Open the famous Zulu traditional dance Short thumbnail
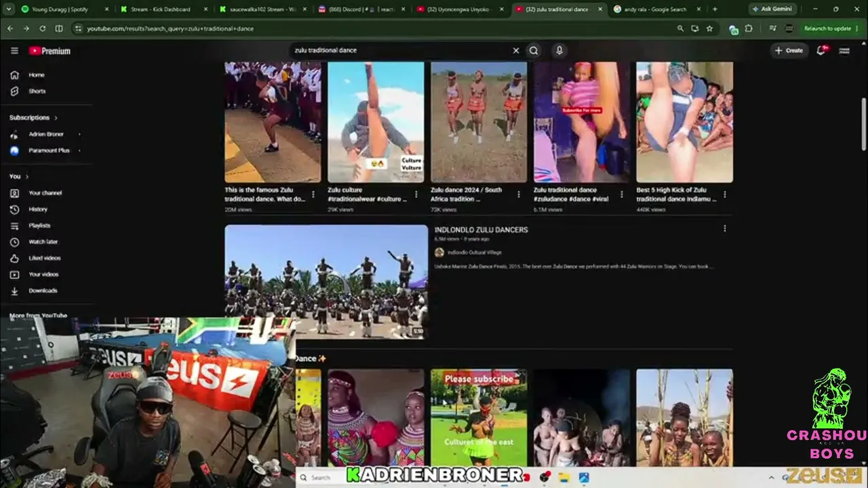 pyautogui.click(x=273, y=122)
